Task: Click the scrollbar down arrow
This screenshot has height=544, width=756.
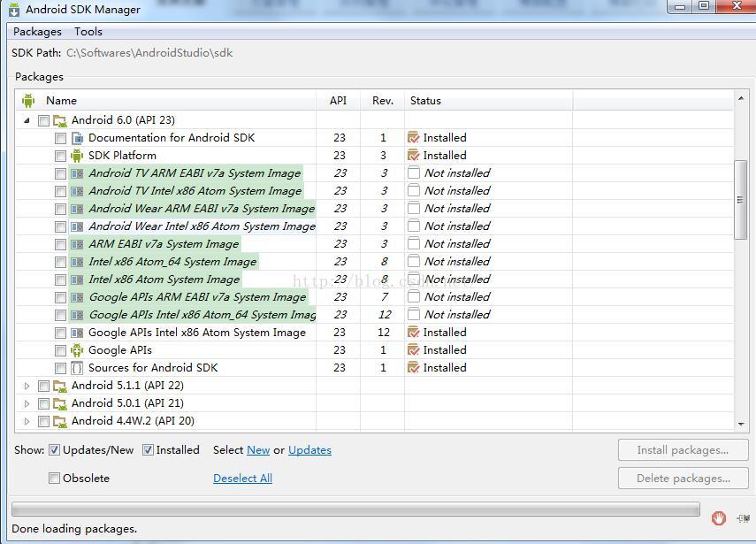Action: click(741, 425)
